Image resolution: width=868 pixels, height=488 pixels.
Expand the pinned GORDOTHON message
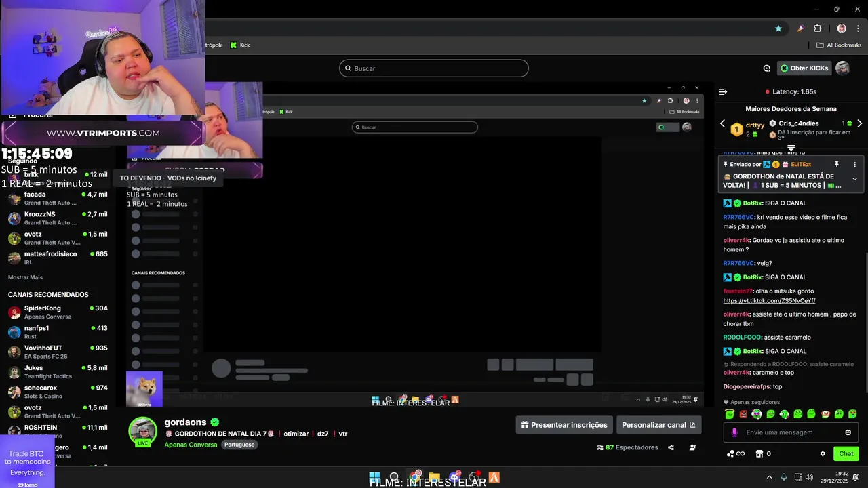[x=854, y=179]
